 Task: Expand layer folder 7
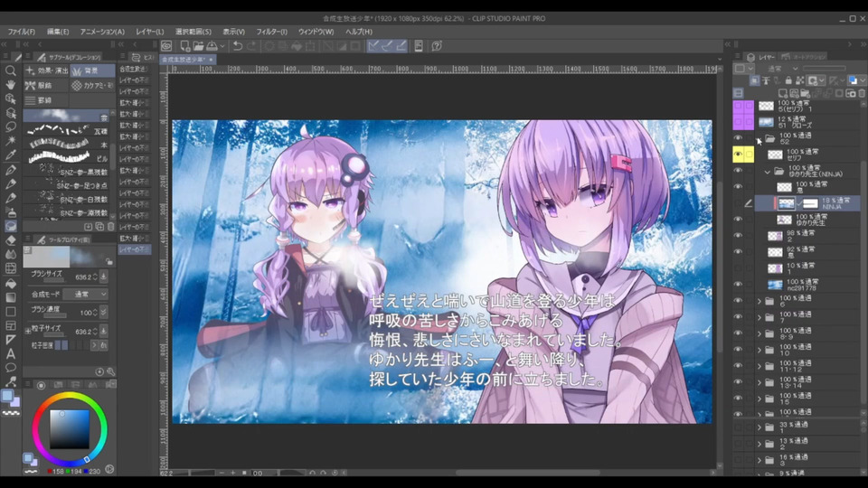pos(759,317)
